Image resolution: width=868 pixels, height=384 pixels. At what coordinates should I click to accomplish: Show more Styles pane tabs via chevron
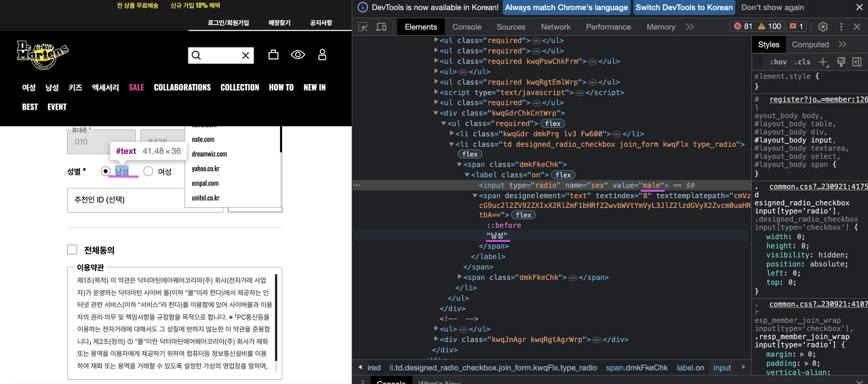(842, 44)
